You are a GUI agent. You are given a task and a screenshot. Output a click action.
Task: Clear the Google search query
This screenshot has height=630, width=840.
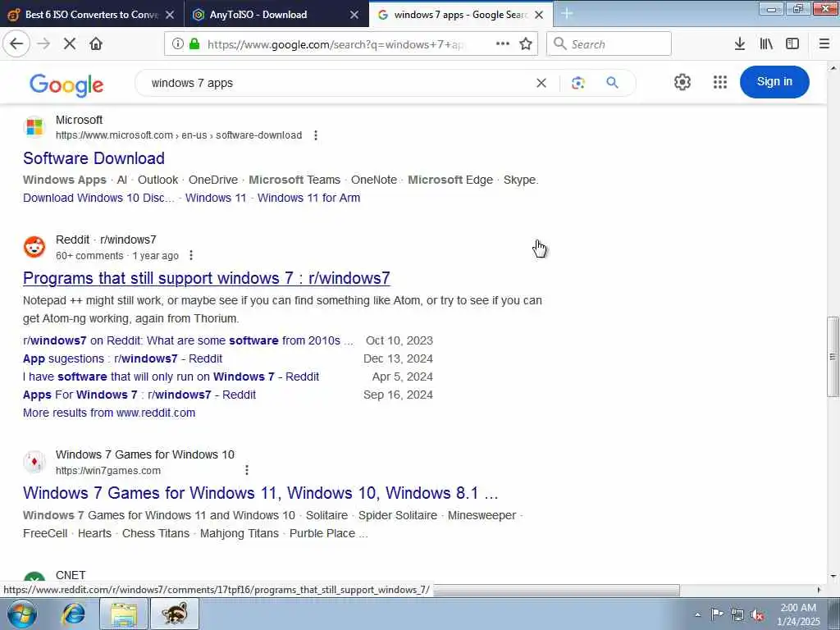[x=541, y=83]
